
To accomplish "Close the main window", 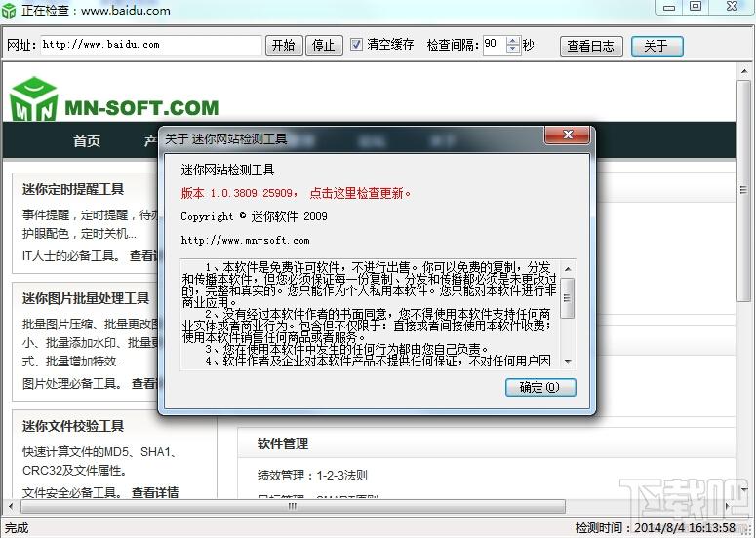I will pos(732,6).
